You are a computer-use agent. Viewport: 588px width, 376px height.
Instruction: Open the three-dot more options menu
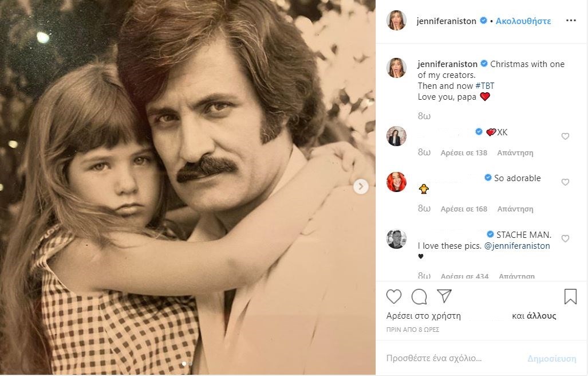[571, 21]
